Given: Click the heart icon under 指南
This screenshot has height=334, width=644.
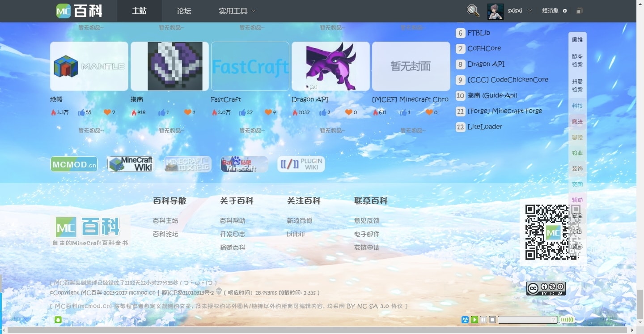Looking at the screenshot, I should [x=187, y=112].
